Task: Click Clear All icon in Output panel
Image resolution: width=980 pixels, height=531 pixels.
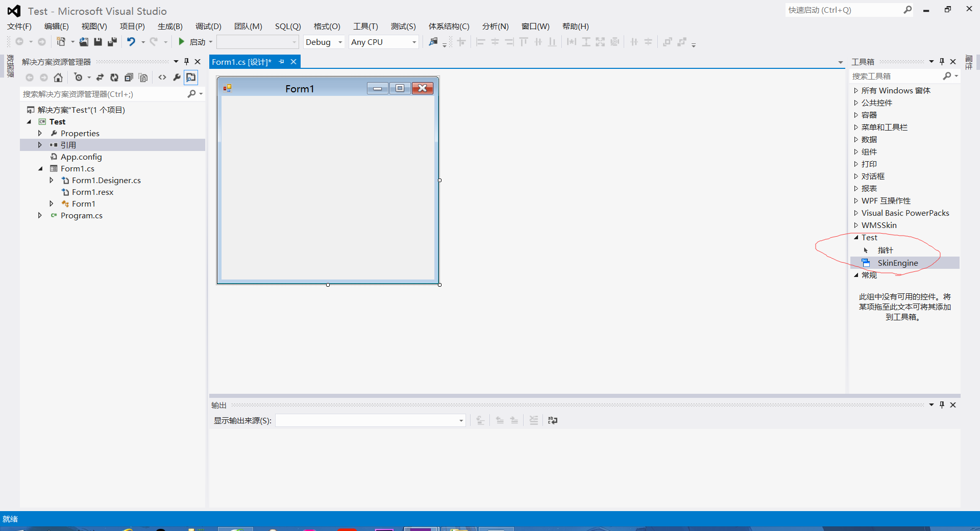Action: pyautogui.click(x=533, y=420)
